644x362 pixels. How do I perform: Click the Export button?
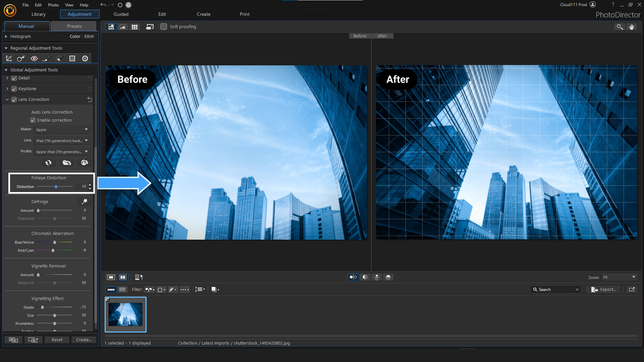pyautogui.click(x=603, y=289)
